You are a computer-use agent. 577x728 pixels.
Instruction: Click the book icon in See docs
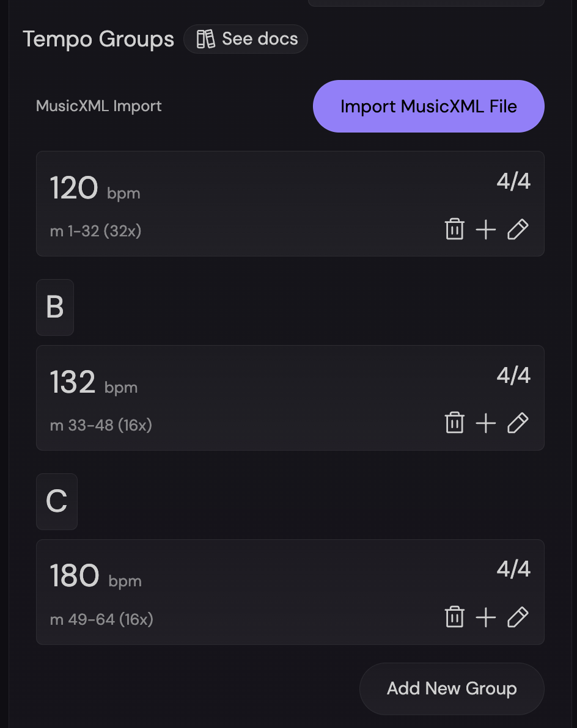[205, 38]
